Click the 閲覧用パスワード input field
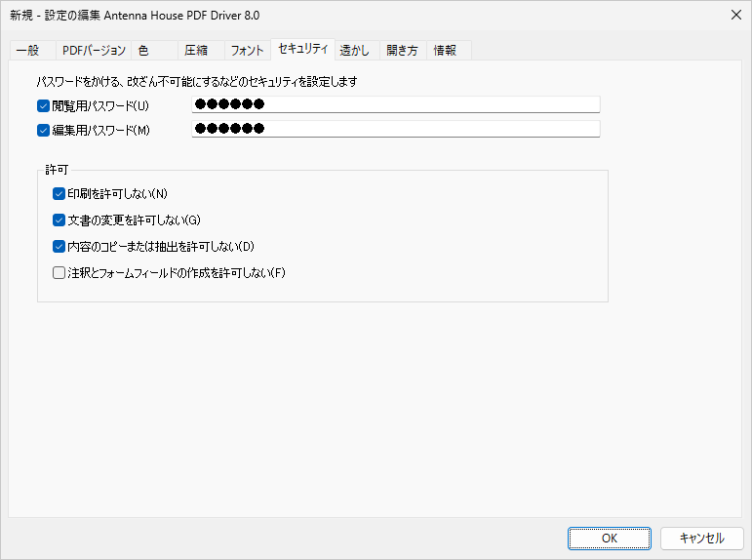Viewport: 752px width, 560px height. (395, 105)
